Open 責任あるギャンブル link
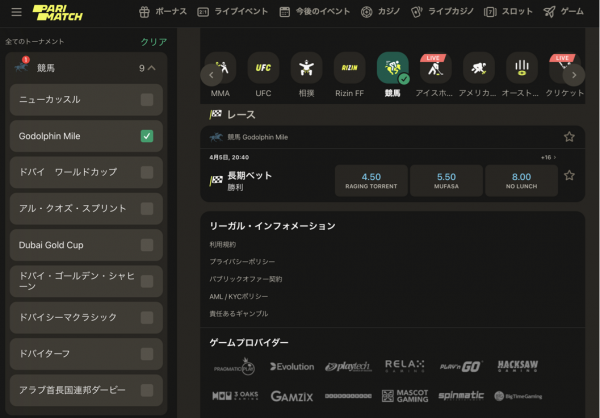Viewport: 600px width, 418px height. 239,314
